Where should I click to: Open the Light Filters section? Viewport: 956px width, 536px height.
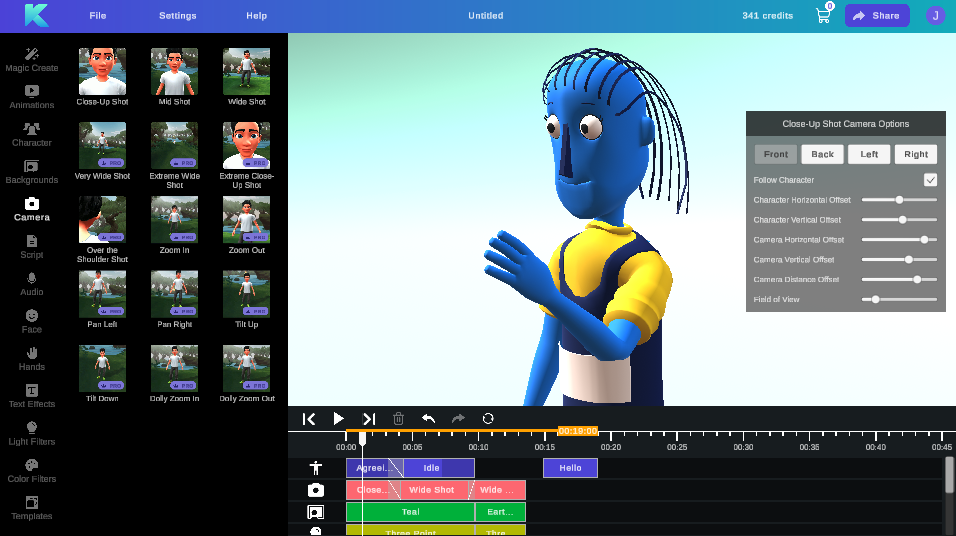click(32, 433)
